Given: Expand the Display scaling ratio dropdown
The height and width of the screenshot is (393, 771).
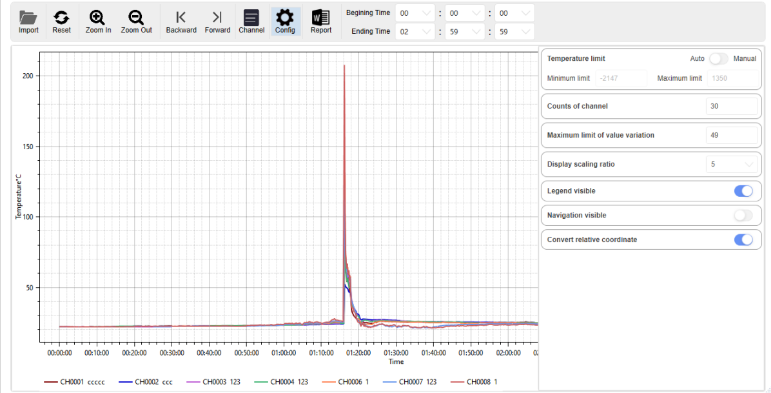Looking at the screenshot, I should click(732, 164).
